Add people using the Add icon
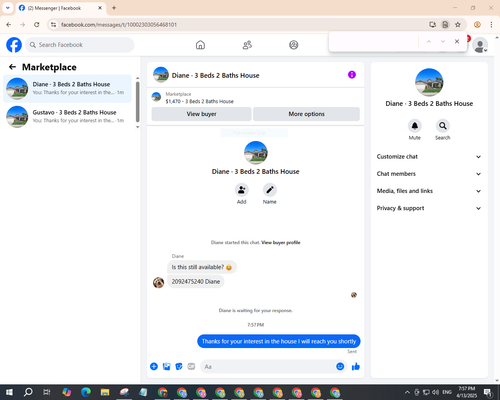The height and width of the screenshot is (400, 500). (242, 190)
